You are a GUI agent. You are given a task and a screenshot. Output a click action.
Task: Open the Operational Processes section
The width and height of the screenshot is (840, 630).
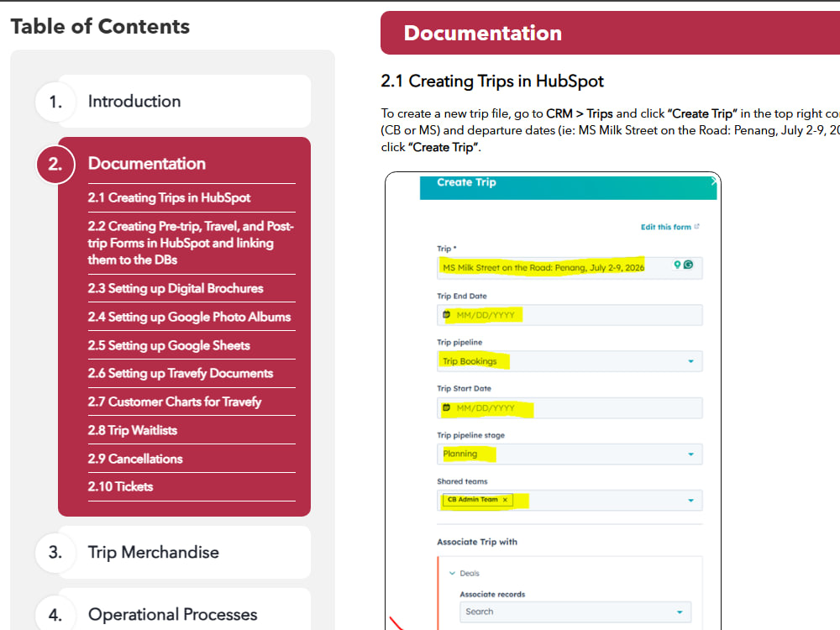[x=184, y=614]
